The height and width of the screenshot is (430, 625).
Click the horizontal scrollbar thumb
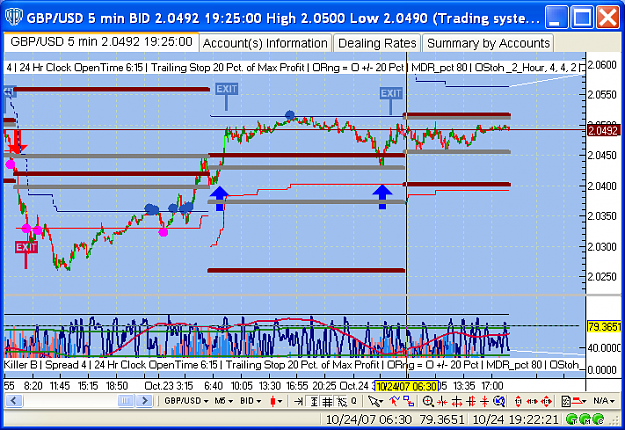[126, 401]
